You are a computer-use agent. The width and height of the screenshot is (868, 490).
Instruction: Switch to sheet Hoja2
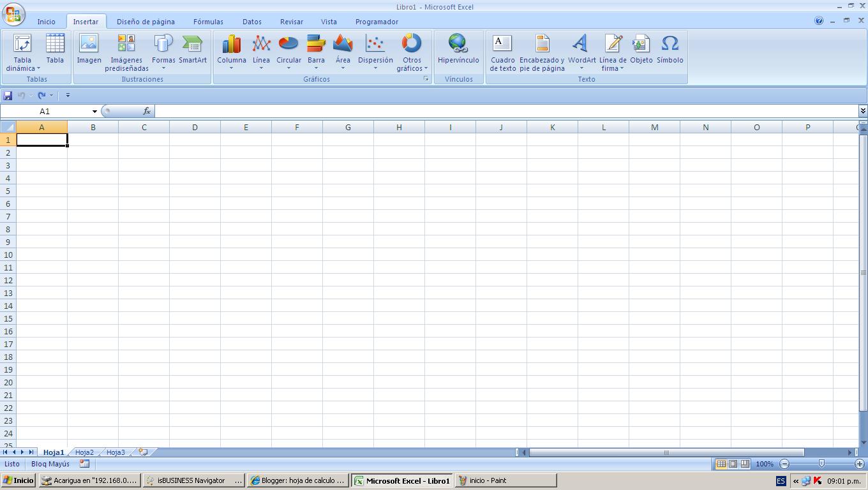(x=84, y=452)
